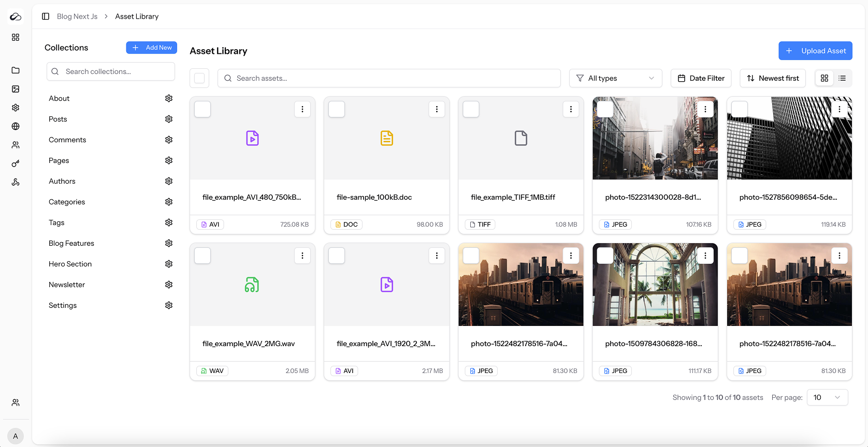Select Newsletter in collections list
This screenshot has width=868, height=447.
[x=67, y=285]
